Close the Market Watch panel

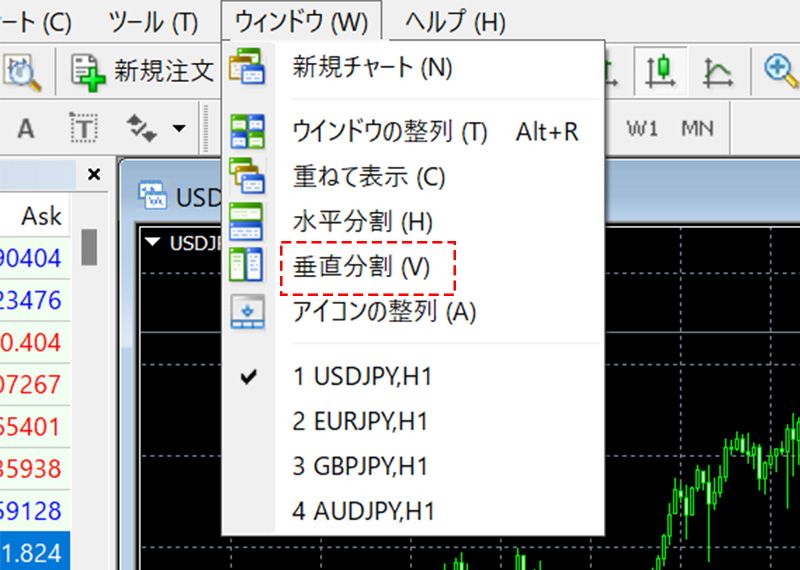pyautogui.click(x=94, y=175)
